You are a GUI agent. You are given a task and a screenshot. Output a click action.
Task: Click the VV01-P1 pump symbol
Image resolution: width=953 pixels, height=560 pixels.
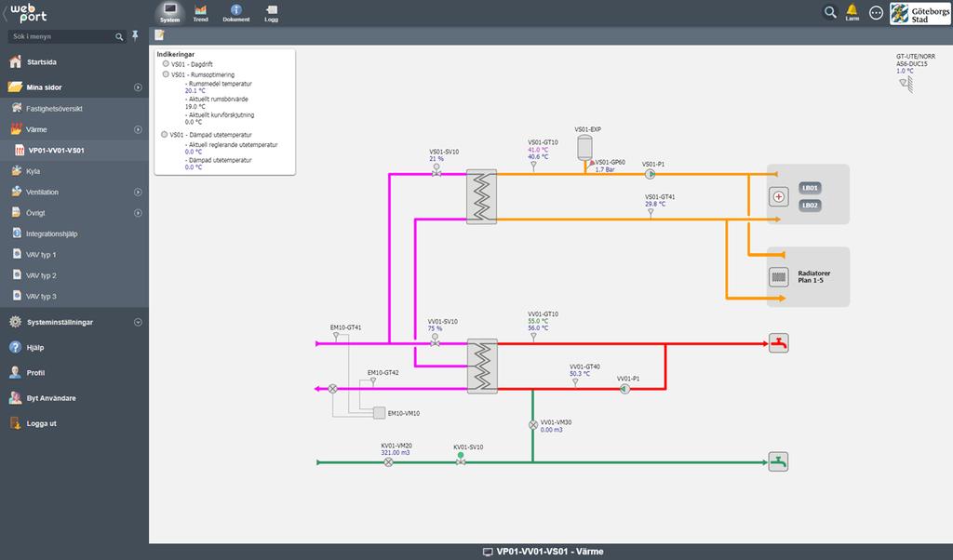[624, 389]
